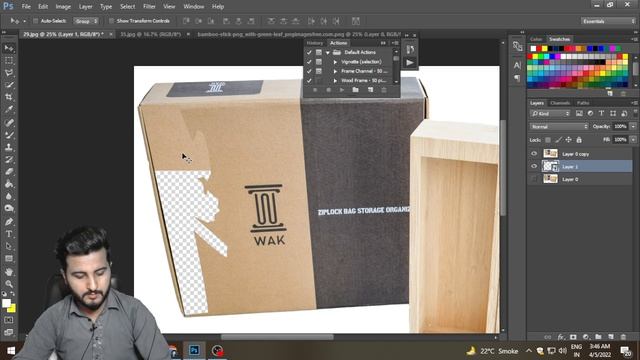The image size is (640, 360).
Task: Open the Normal blend mode dropdown
Action: [559, 127]
